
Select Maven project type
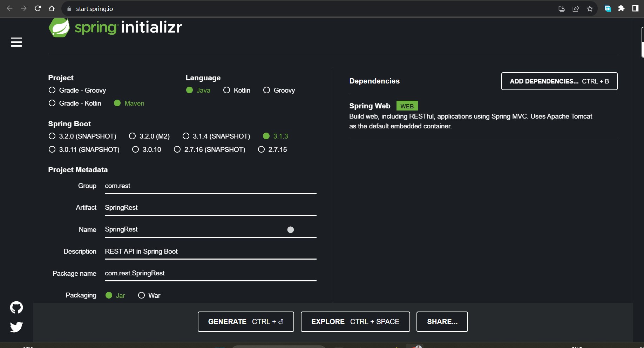click(x=129, y=103)
